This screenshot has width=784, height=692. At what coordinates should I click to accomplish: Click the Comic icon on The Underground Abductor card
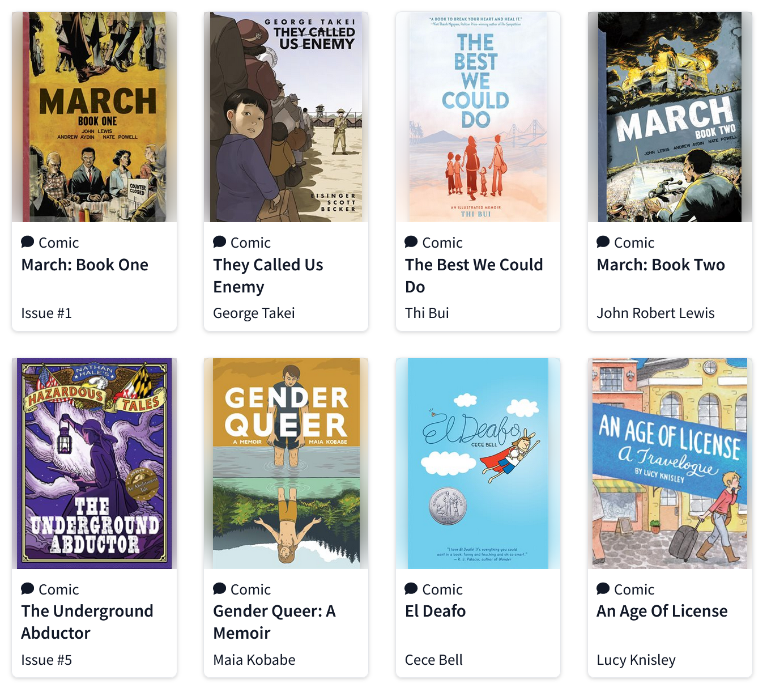tap(27, 589)
